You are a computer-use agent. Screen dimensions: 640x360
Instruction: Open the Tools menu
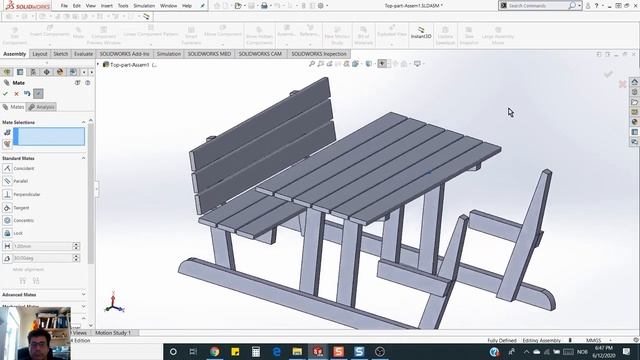coord(123,6)
